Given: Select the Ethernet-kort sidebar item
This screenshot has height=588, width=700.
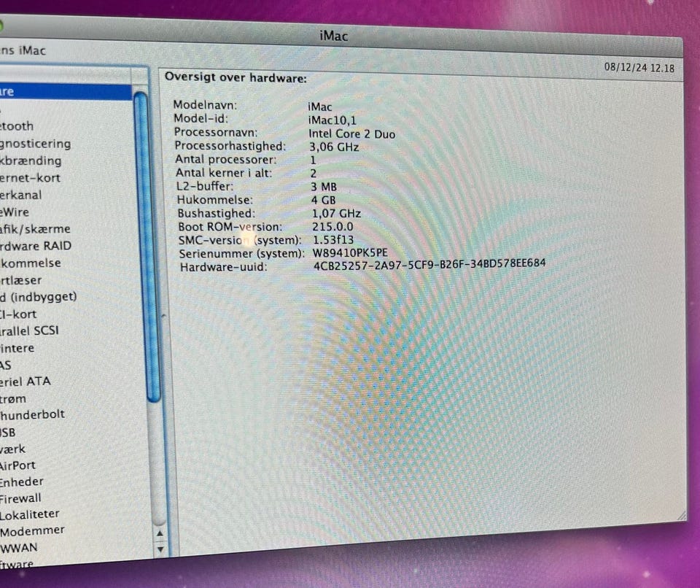Looking at the screenshot, I should (30, 178).
